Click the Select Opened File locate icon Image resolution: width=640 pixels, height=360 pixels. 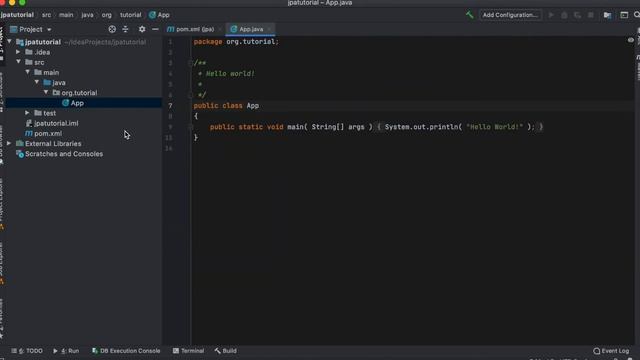[x=112, y=29]
